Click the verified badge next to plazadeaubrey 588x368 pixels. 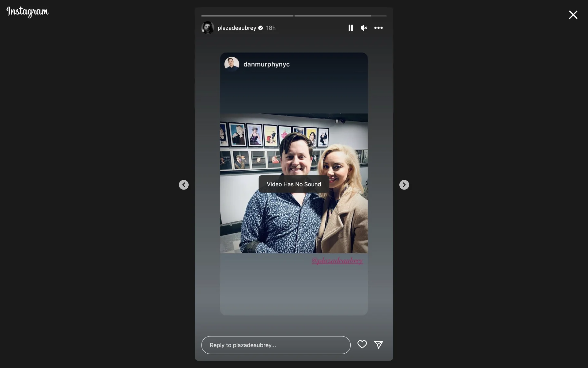pyautogui.click(x=261, y=28)
